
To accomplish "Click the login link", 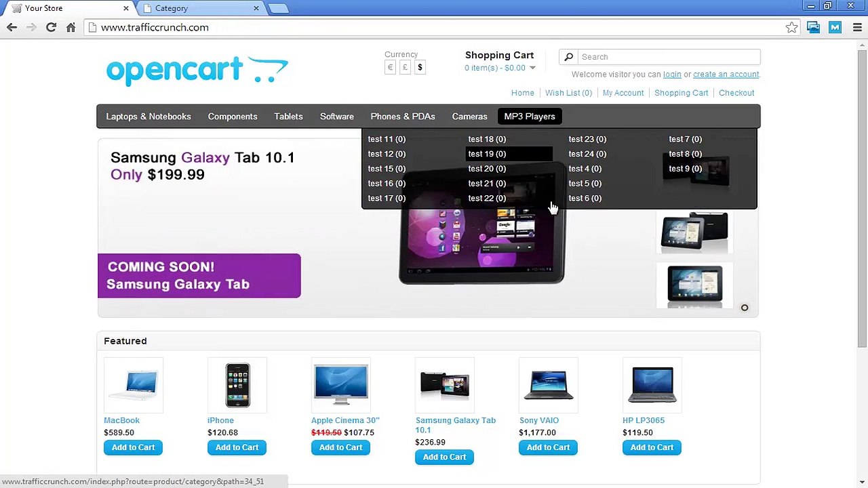I will coord(672,75).
